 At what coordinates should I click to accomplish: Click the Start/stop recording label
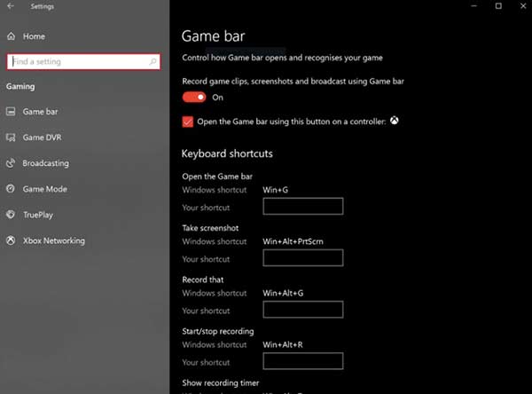[218, 331]
